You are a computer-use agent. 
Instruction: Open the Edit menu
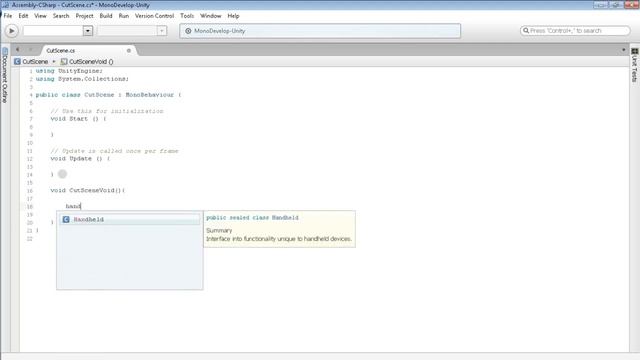coord(23,16)
